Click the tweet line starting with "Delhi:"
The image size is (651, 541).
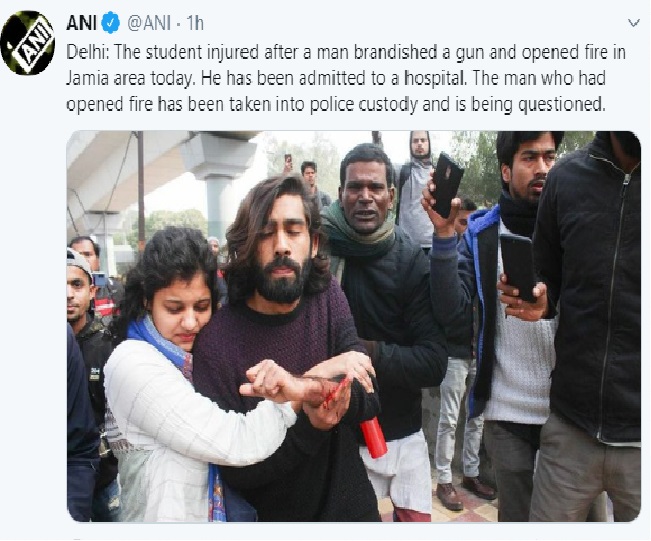click(x=346, y=53)
